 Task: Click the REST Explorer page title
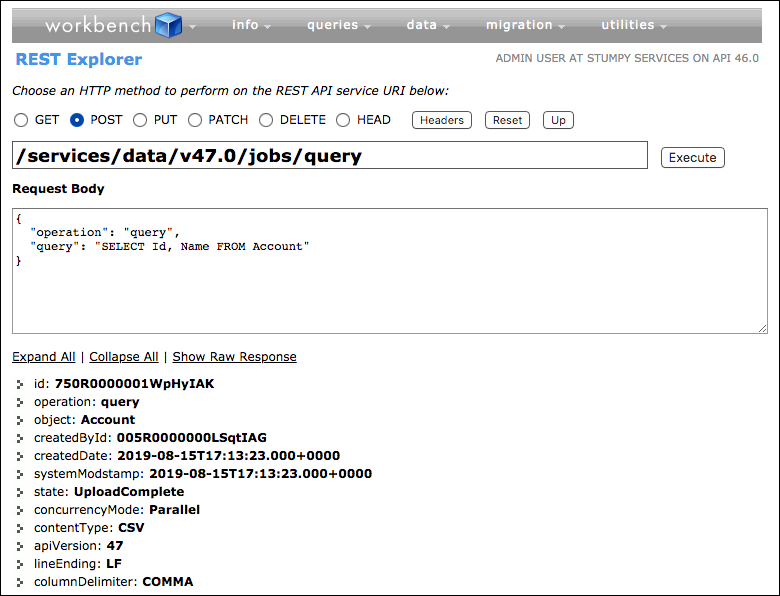click(x=79, y=59)
